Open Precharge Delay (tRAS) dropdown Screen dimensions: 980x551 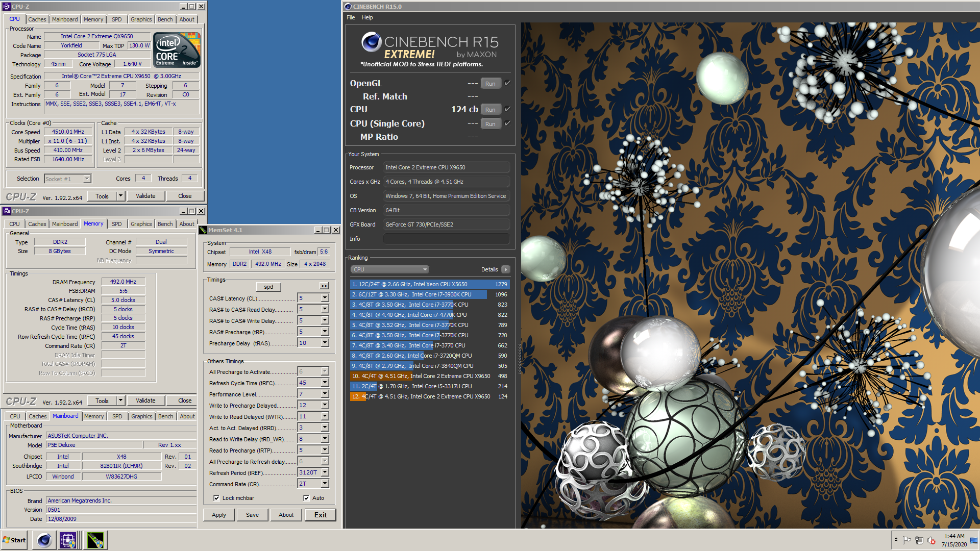[325, 343]
